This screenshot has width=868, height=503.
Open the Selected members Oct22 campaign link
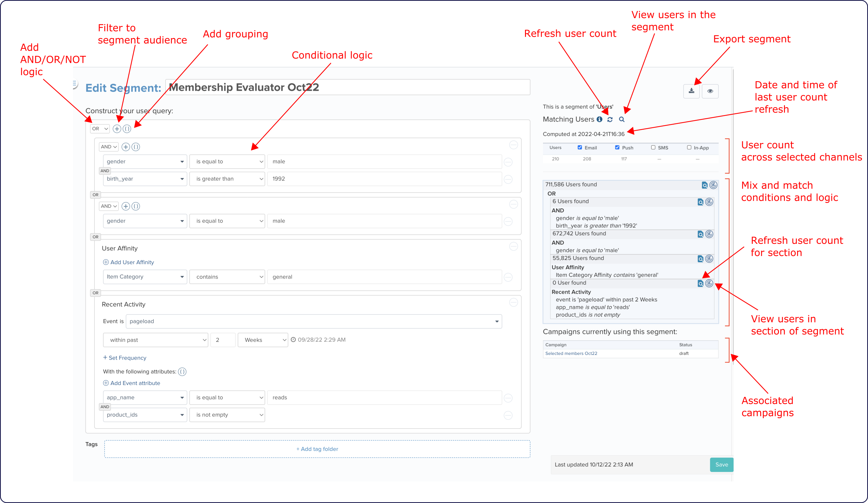571,353
